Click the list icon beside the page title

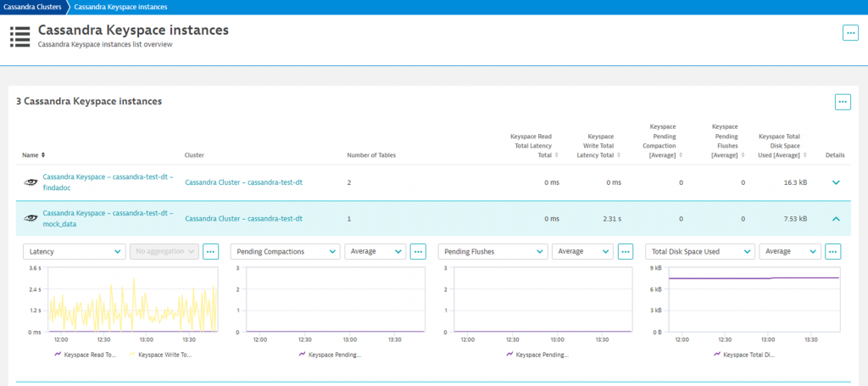[19, 36]
